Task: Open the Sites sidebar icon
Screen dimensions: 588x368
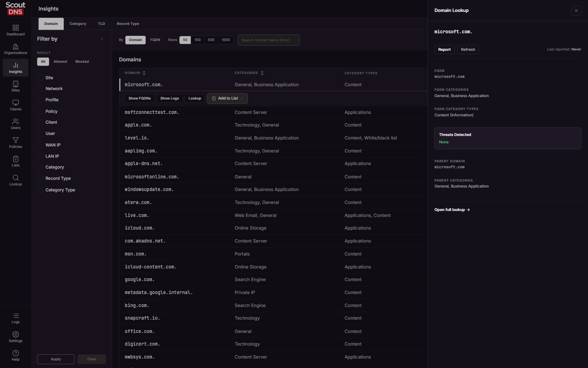Action: tap(15, 86)
